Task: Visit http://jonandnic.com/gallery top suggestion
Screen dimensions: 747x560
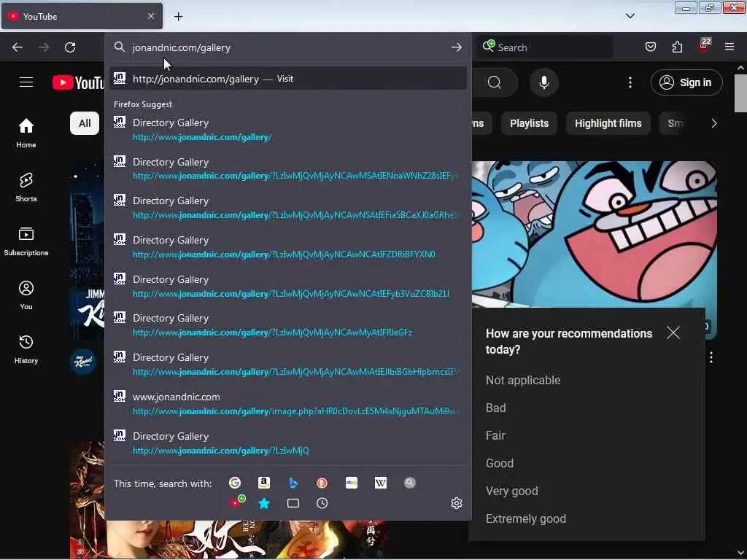Action: click(287, 79)
